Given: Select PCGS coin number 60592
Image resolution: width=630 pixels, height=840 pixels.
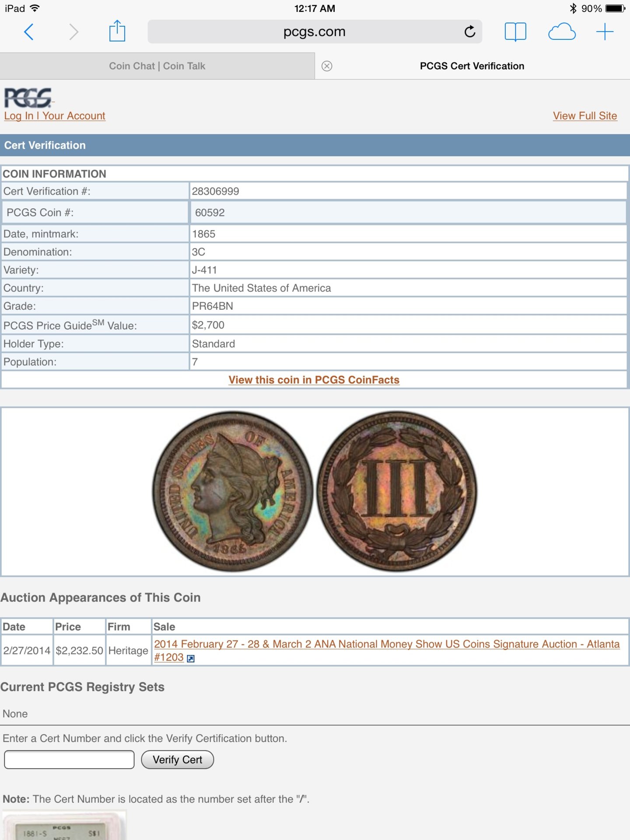Looking at the screenshot, I should (210, 213).
